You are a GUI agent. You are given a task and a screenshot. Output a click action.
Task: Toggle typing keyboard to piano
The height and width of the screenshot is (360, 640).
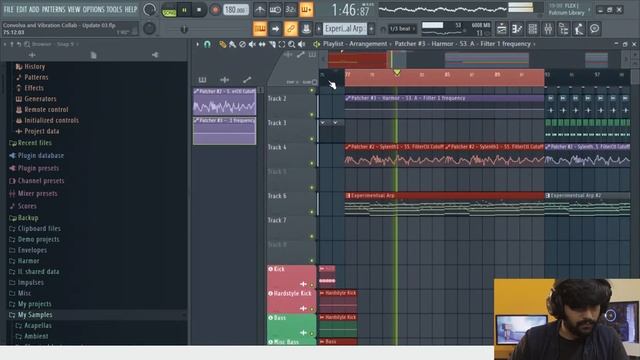coord(260,29)
